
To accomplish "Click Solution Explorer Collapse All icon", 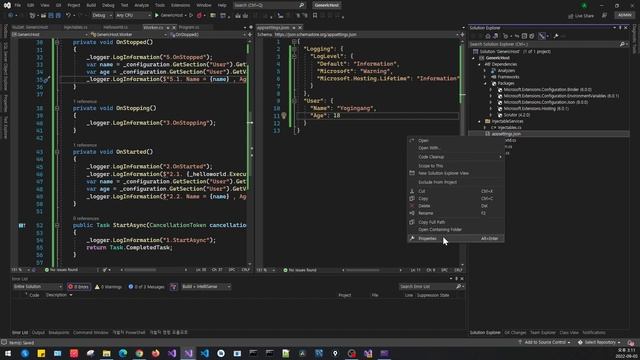I will 524,36.
